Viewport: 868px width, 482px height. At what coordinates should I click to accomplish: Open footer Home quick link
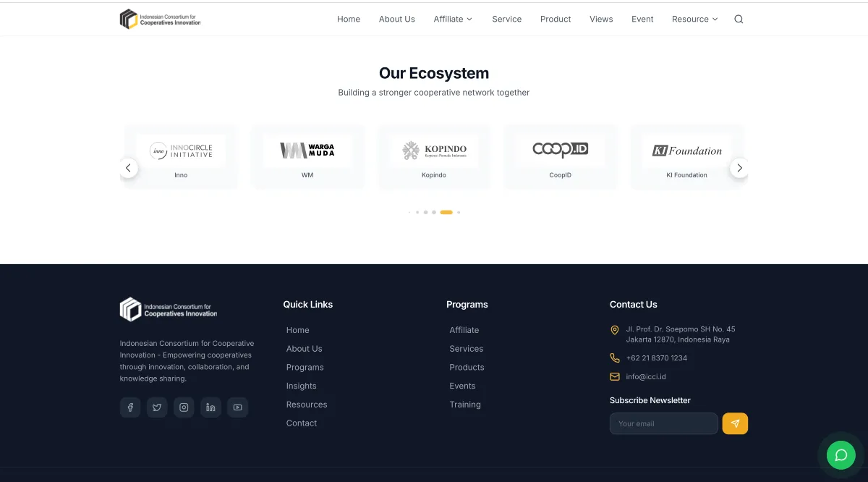pyautogui.click(x=298, y=330)
